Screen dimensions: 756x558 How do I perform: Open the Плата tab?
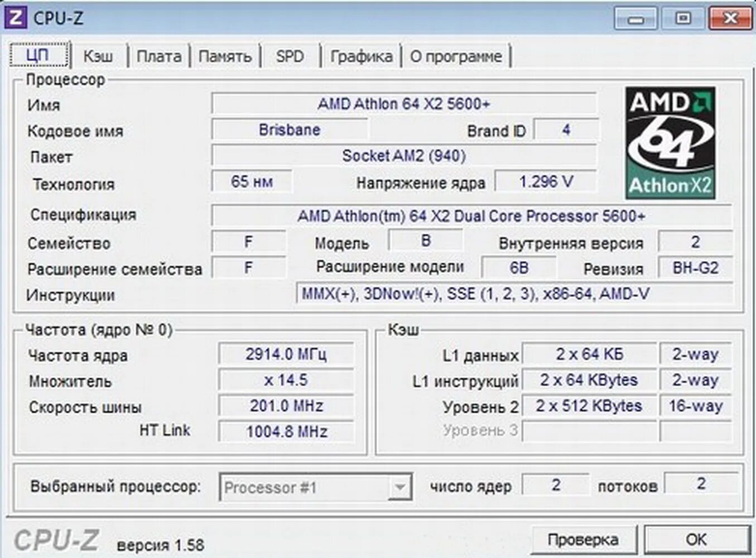click(x=159, y=56)
